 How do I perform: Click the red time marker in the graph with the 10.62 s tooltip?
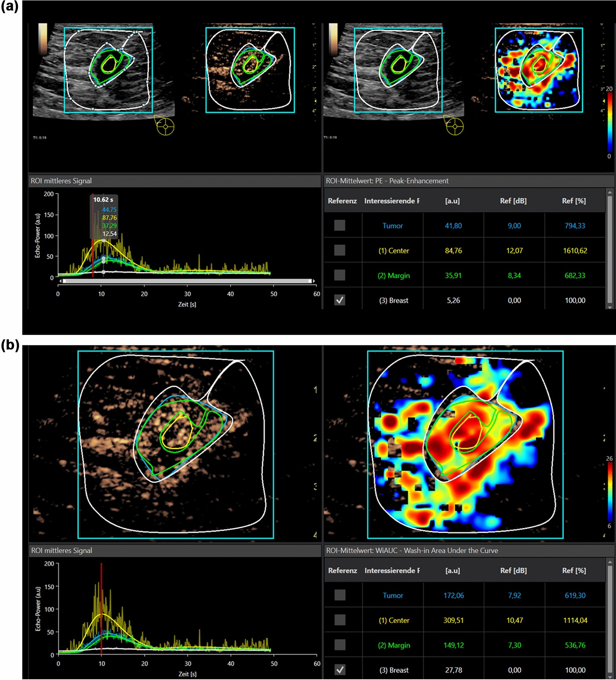[93, 236]
